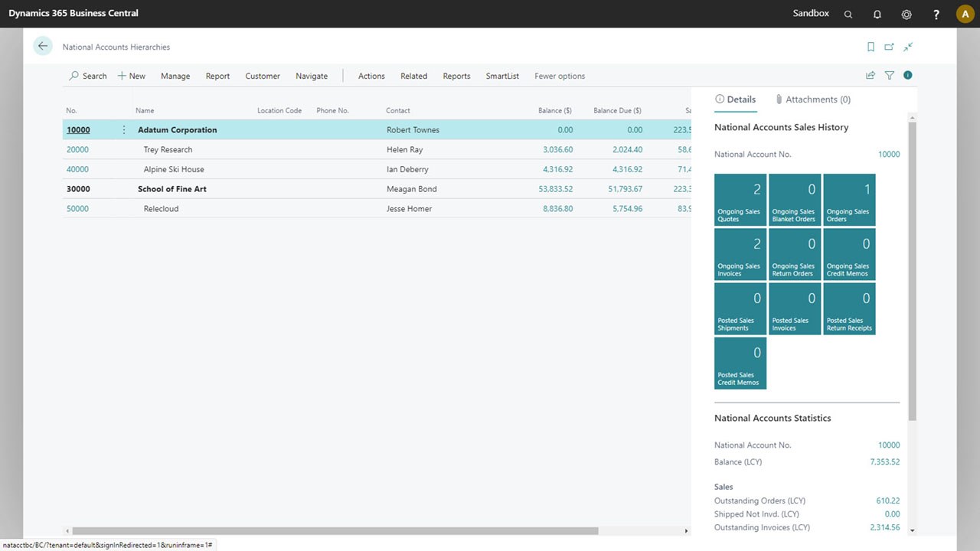
Task: Toggle the filter pane icon
Action: pyautogui.click(x=890, y=75)
